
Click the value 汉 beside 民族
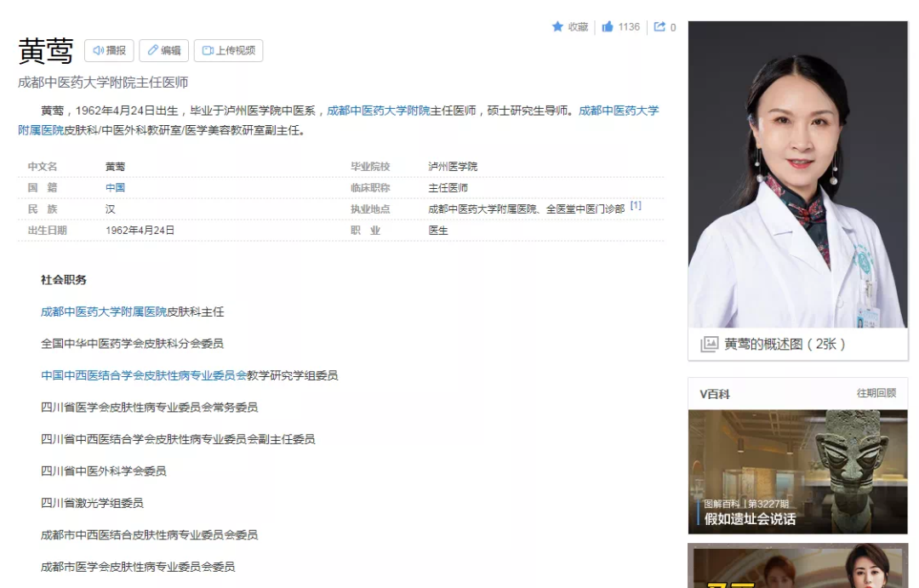click(110, 209)
